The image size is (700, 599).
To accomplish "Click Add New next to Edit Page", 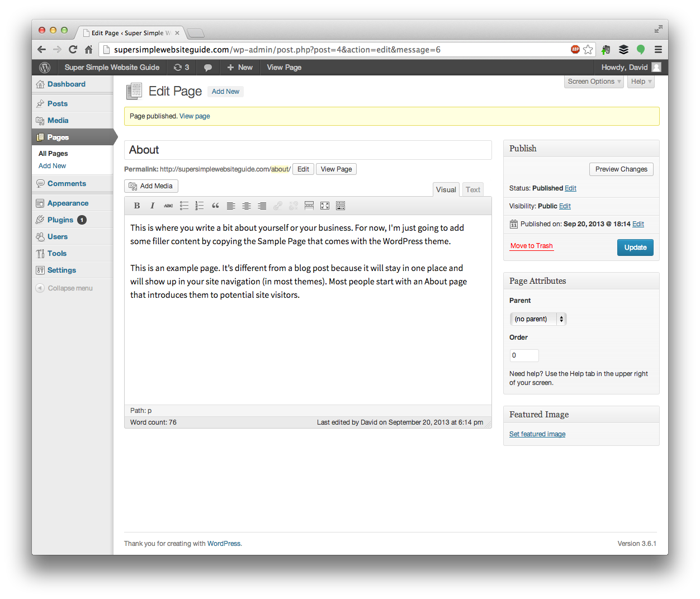I will [225, 92].
